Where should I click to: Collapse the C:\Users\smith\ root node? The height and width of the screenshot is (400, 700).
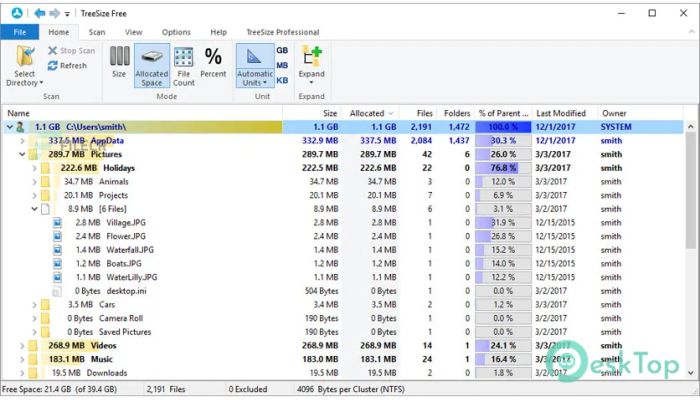click(x=10, y=127)
